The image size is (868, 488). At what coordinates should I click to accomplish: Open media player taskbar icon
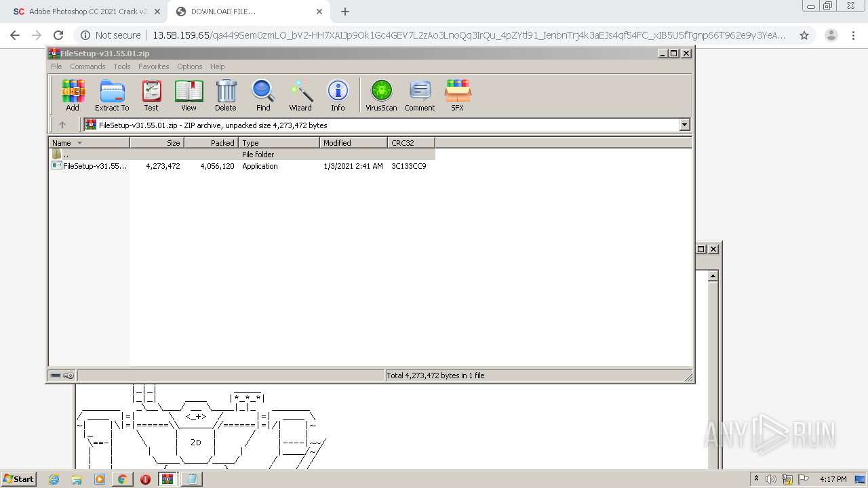(x=100, y=479)
